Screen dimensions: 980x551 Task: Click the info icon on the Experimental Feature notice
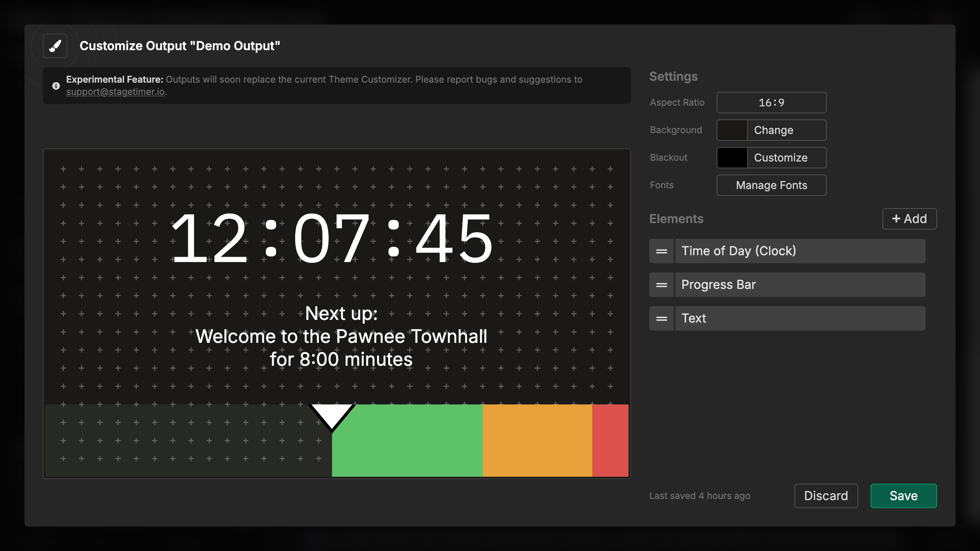coord(56,85)
